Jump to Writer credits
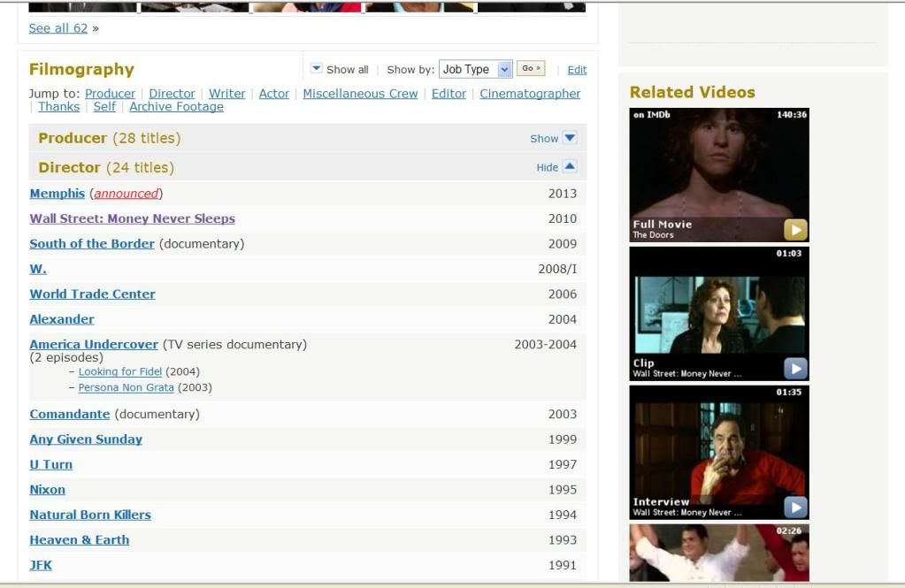Image resolution: width=905 pixels, height=588 pixels. [226, 94]
